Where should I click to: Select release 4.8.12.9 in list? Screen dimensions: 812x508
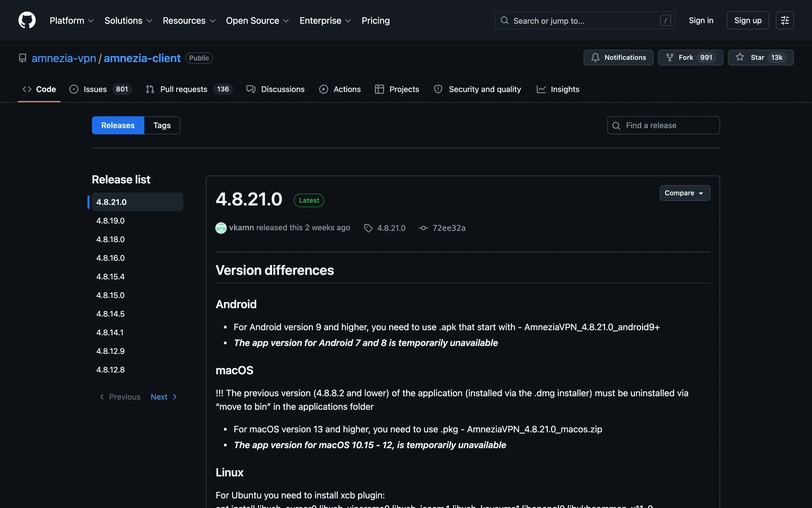pyautogui.click(x=138, y=351)
